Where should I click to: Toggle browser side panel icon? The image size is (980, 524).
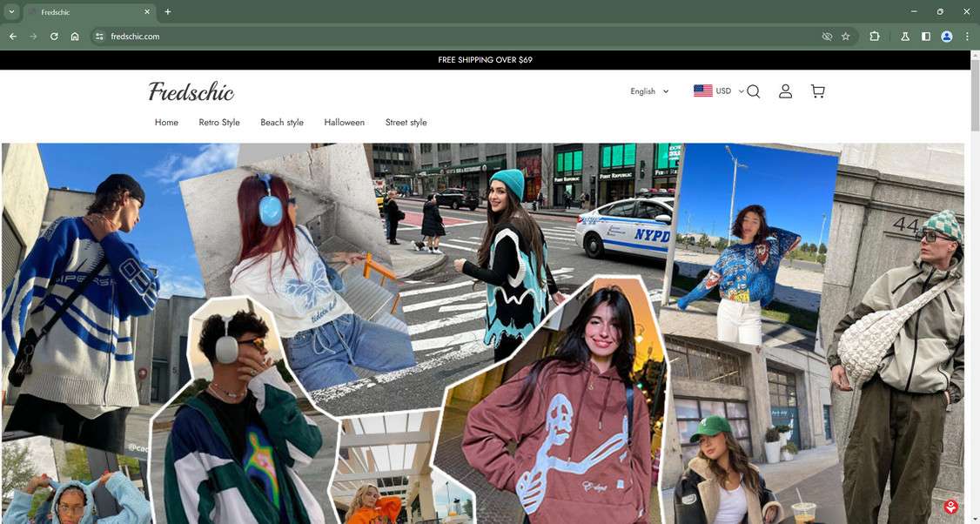pos(926,37)
